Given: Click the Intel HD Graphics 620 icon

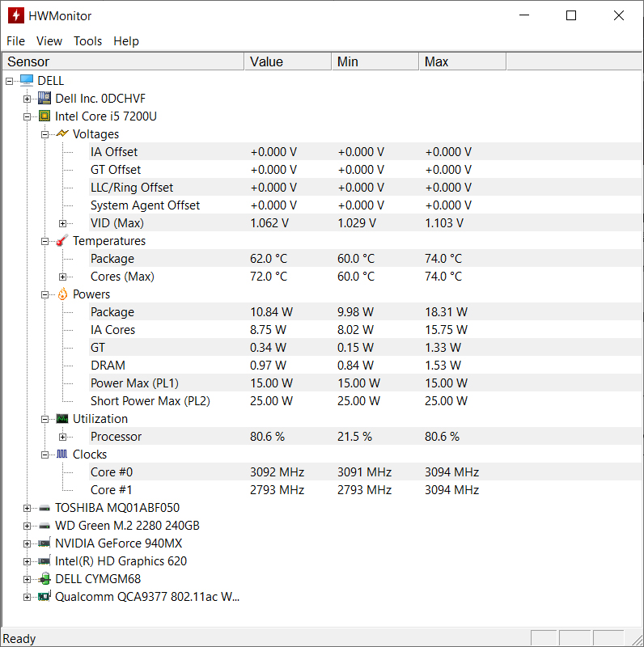Looking at the screenshot, I should (44, 560).
